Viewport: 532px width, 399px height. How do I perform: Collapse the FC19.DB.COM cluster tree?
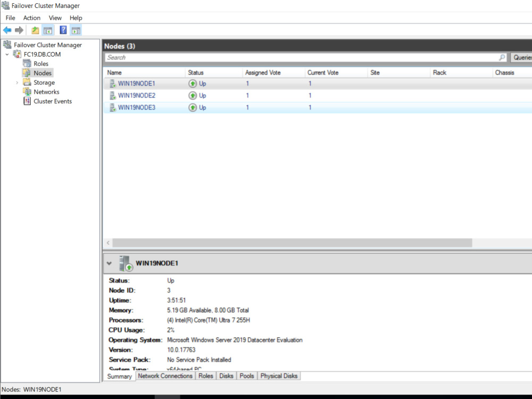tap(7, 54)
